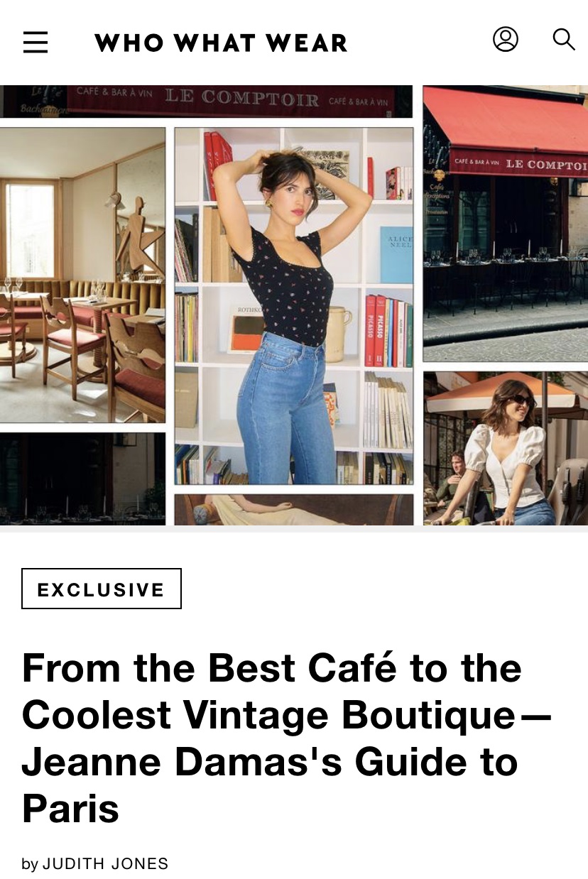Screen dimensions: 588x879
Task: Open center photo of woman at bookshelf
Action: click(x=294, y=306)
